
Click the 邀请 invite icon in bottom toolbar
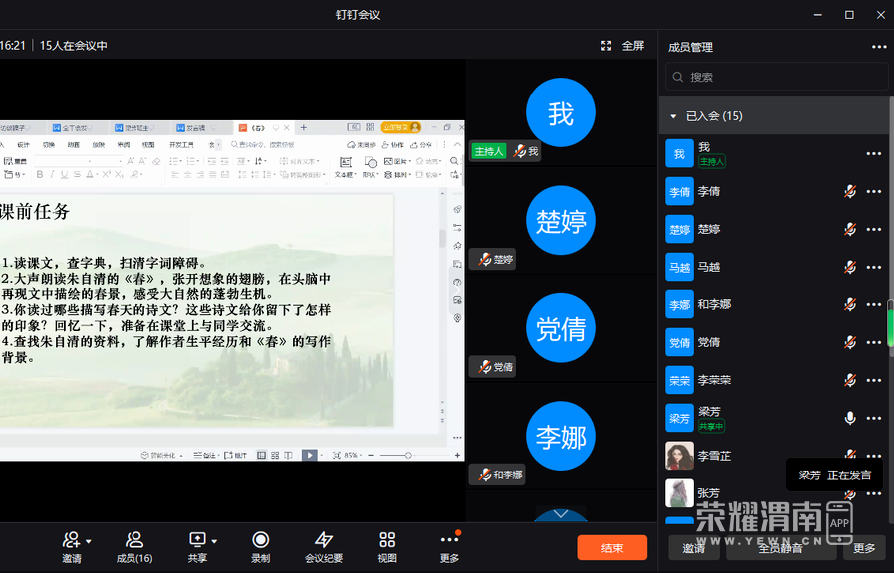tap(72, 540)
